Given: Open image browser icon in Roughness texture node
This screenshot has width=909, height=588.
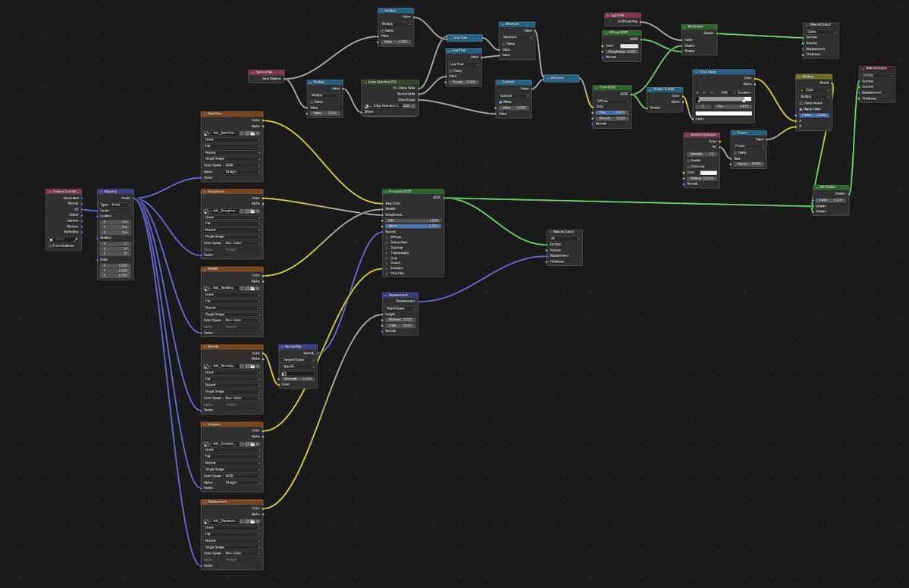Looking at the screenshot, I should point(207,211).
